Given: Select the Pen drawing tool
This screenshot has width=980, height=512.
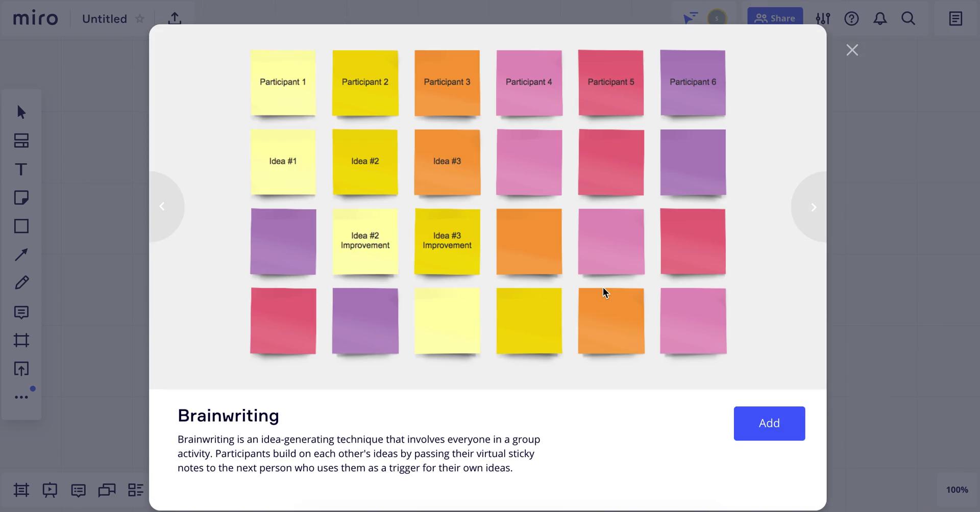Looking at the screenshot, I should pyautogui.click(x=21, y=283).
